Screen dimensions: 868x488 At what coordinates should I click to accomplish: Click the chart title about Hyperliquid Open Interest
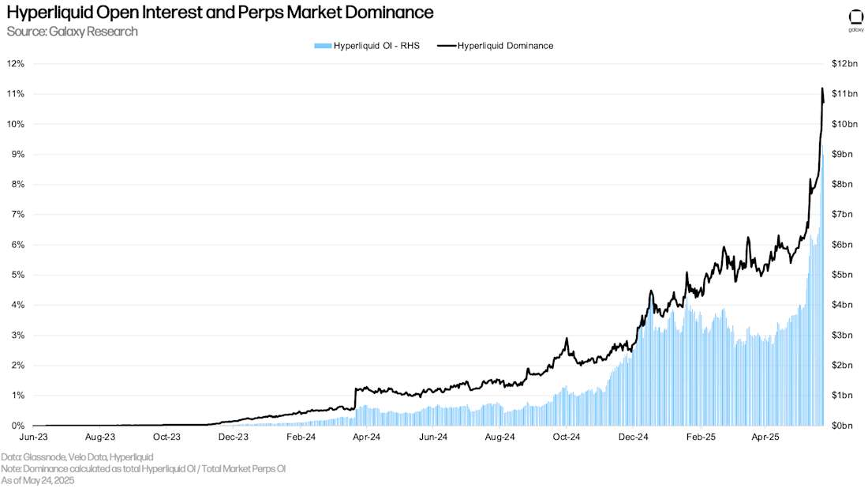220,12
